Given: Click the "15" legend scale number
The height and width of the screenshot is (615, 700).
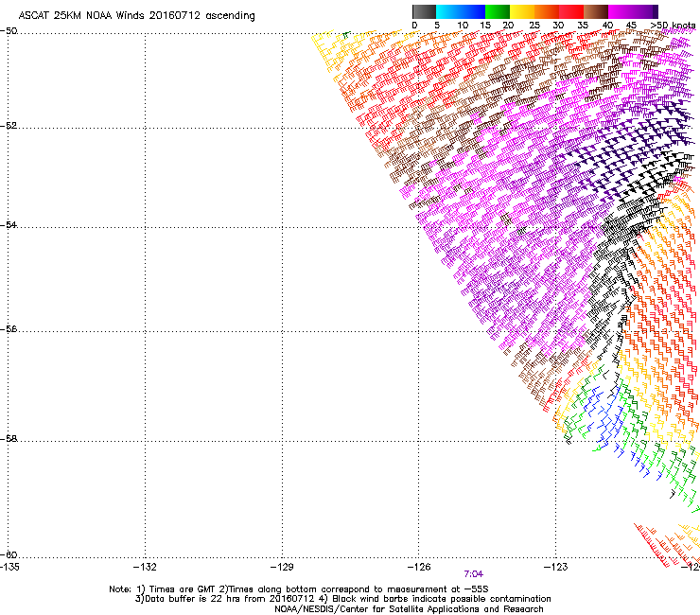Looking at the screenshot, I should pyautogui.click(x=485, y=26).
